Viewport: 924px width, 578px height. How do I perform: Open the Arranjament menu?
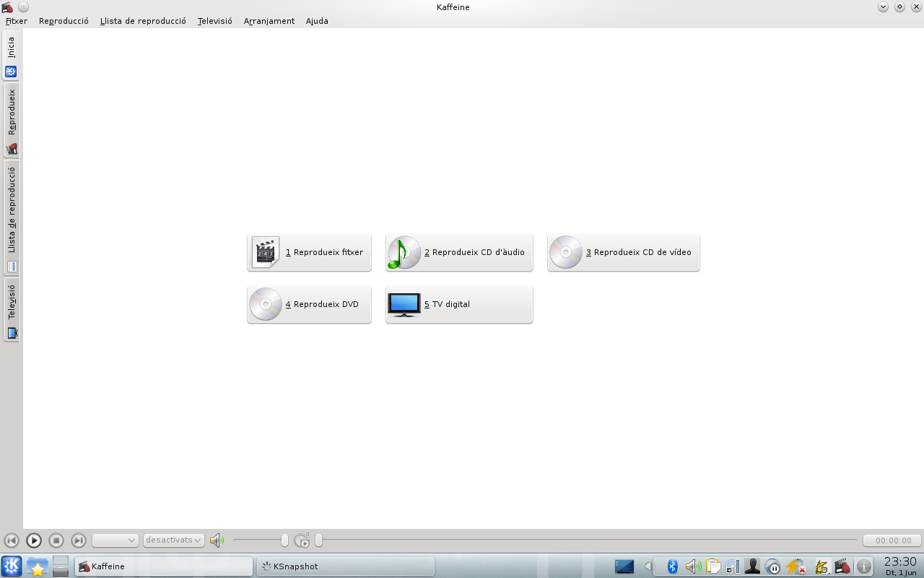269,21
